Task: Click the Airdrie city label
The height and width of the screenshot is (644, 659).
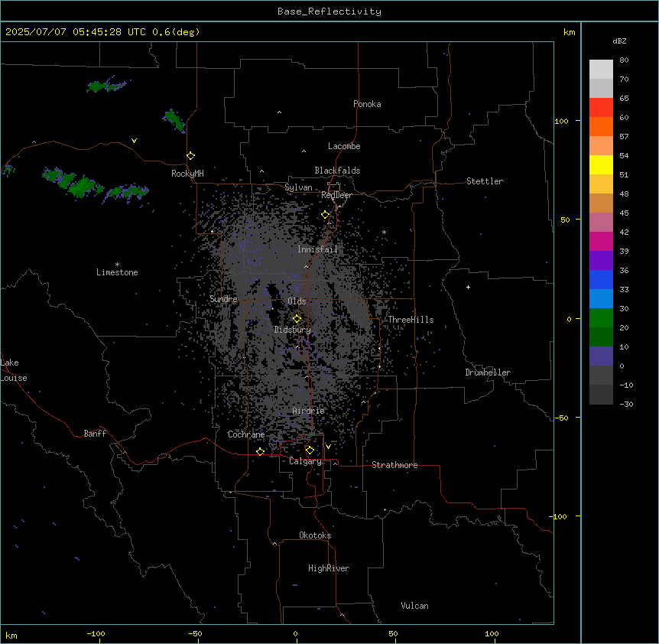Action: pos(309,411)
